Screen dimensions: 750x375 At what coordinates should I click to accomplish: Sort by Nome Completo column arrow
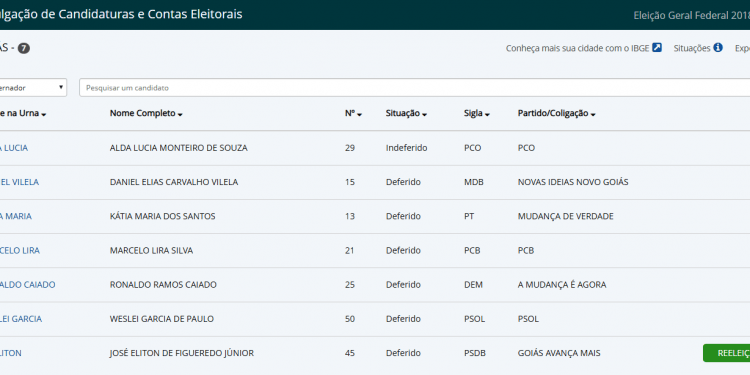pyautogui.click(x=180, y=115)
